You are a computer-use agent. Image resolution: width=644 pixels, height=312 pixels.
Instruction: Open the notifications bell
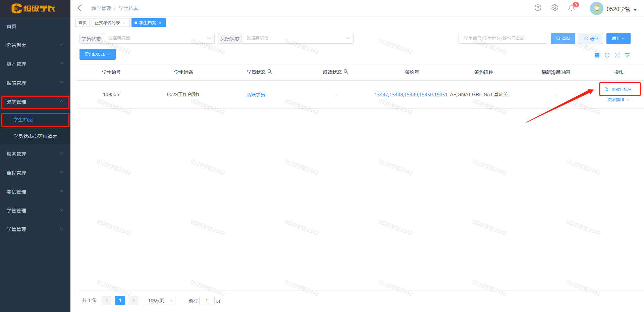[x=572, y=8]
